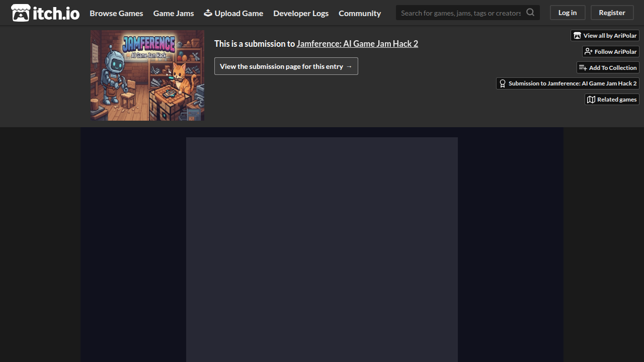Open Related games
Image resolution: width=644 pixels, height=362 pixels.
pyautogui.click(x=612, y=100)
